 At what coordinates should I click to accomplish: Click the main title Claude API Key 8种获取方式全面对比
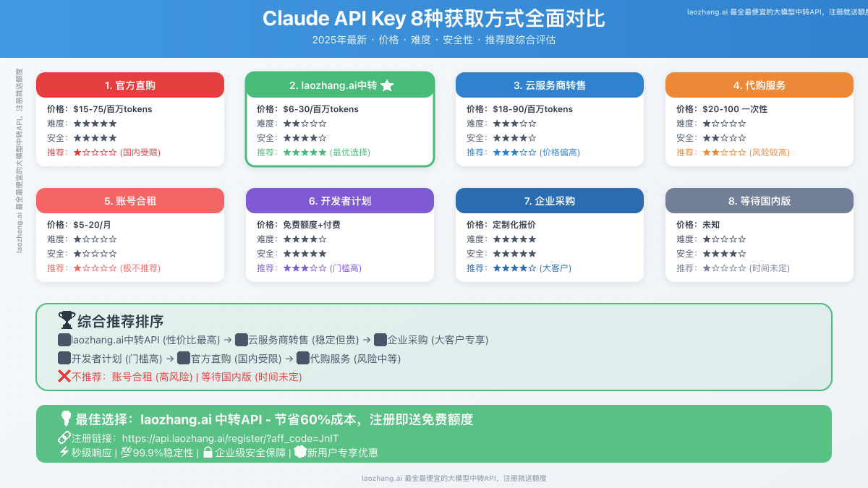(x=434, y=18)
